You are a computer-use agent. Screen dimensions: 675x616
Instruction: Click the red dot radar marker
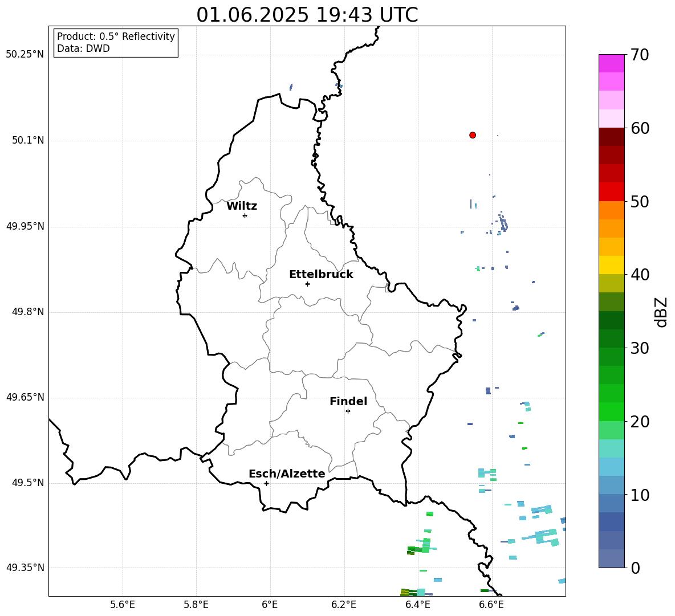point(473,135)
